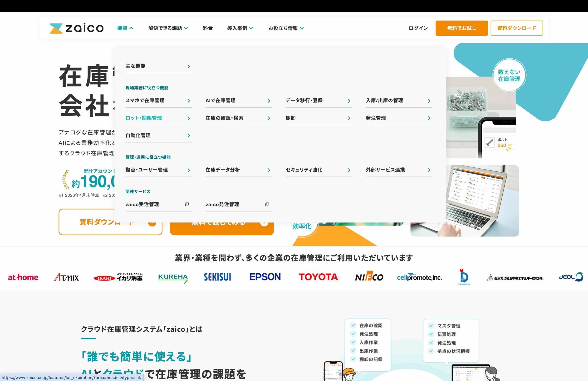Click the arrow next to 主な機能
This screenshot has height=381, width=588.
(189, 66)
